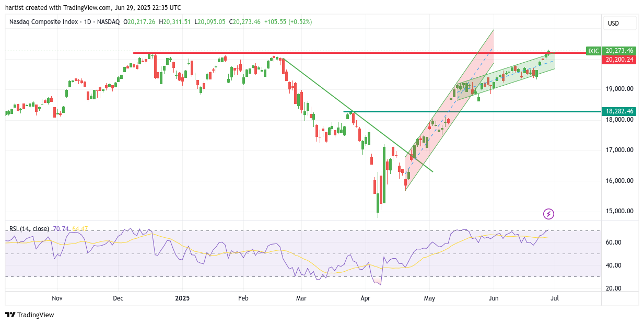Click the hartist created with TradingView.com caption
644x324 pixels.
(93, 8)
